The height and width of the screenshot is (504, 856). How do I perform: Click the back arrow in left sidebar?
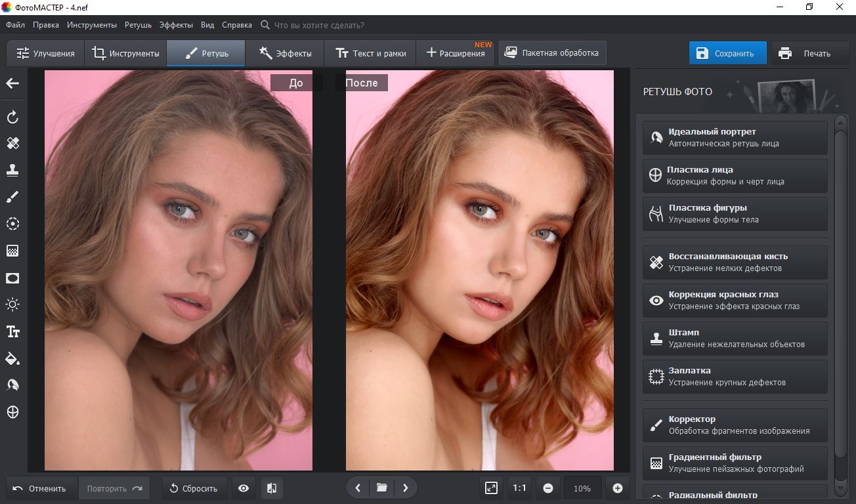[12, 83]
